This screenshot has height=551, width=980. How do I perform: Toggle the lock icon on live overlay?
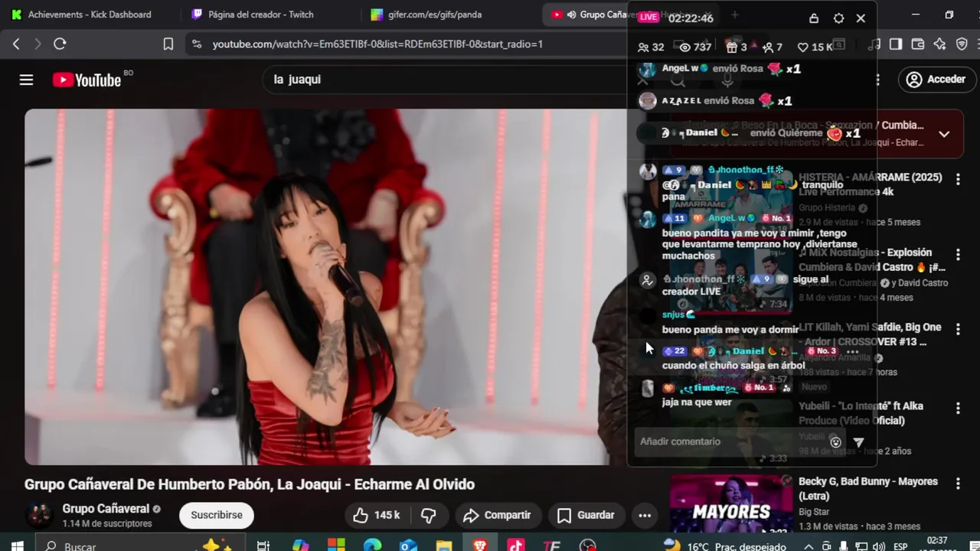coord(814,18)
